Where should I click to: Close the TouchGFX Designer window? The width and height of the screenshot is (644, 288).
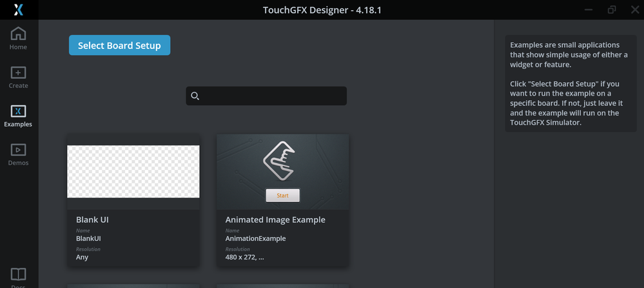pos(635,10)
